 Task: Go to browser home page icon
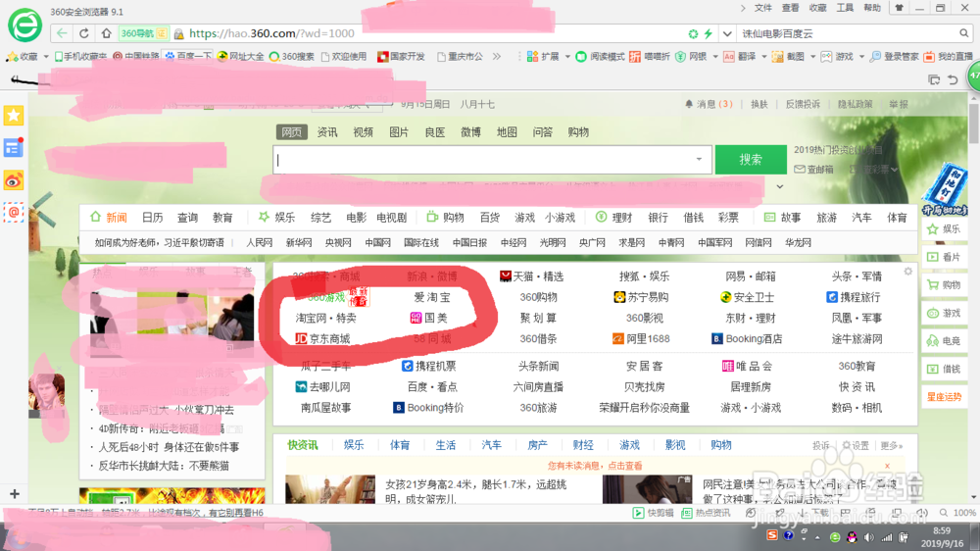coord(106,33)
